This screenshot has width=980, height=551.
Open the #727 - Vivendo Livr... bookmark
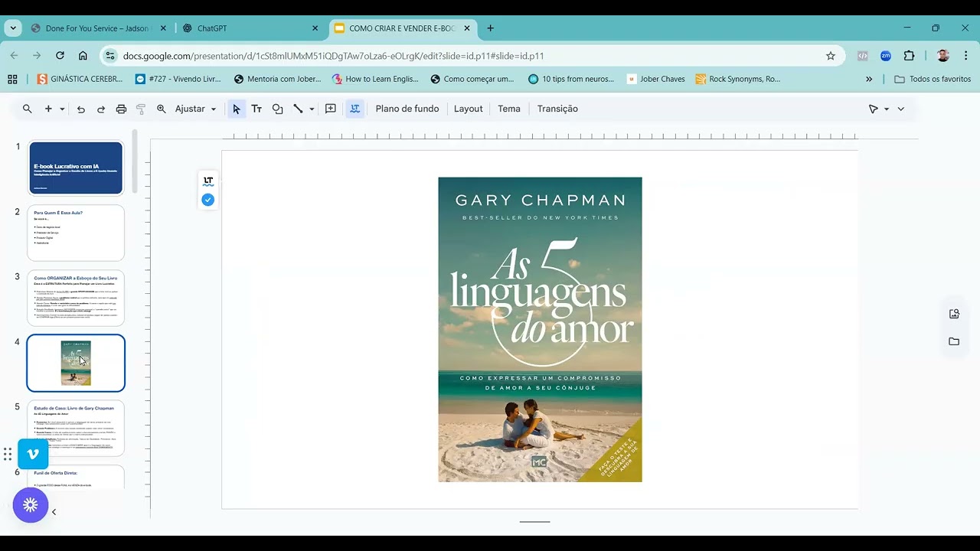(178, 79)
